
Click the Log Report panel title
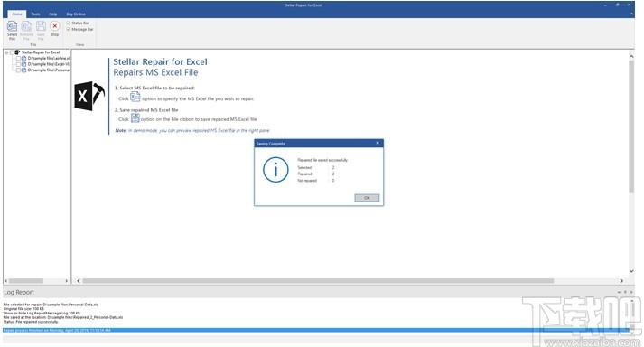[19, 292]
